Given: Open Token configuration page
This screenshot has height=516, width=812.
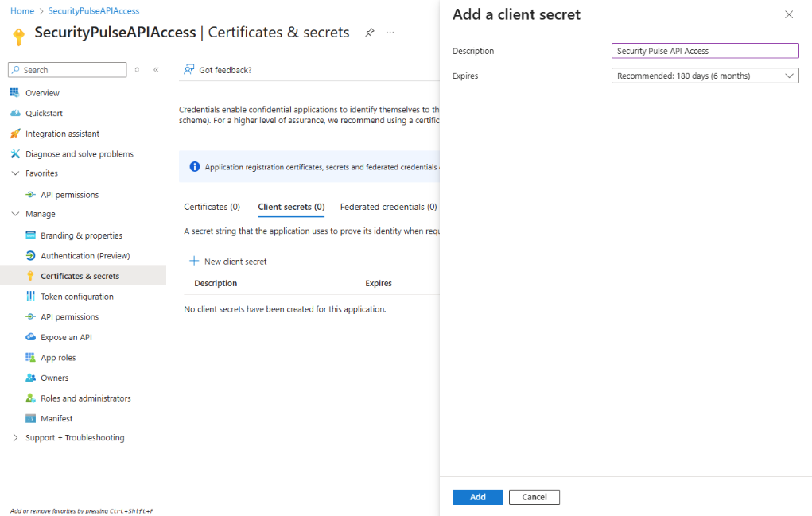Looking at the screenshot, I should pyautogui.click(x=76, y=296).
